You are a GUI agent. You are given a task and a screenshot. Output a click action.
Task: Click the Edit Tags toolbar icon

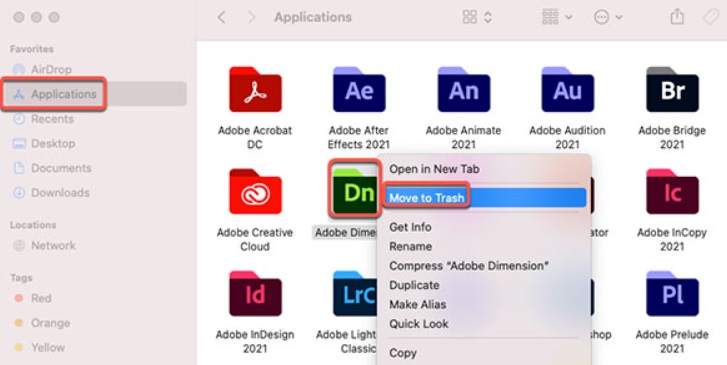[x=711, y=18]
